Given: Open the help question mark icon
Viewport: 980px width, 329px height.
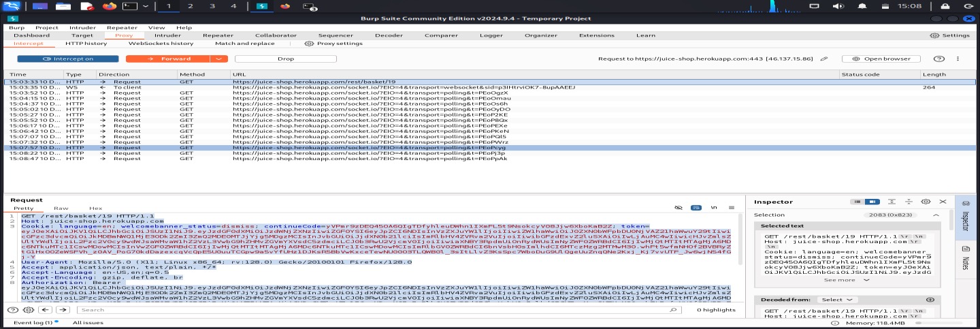Looking at the screenshot, I should click(x=939, y=59).
